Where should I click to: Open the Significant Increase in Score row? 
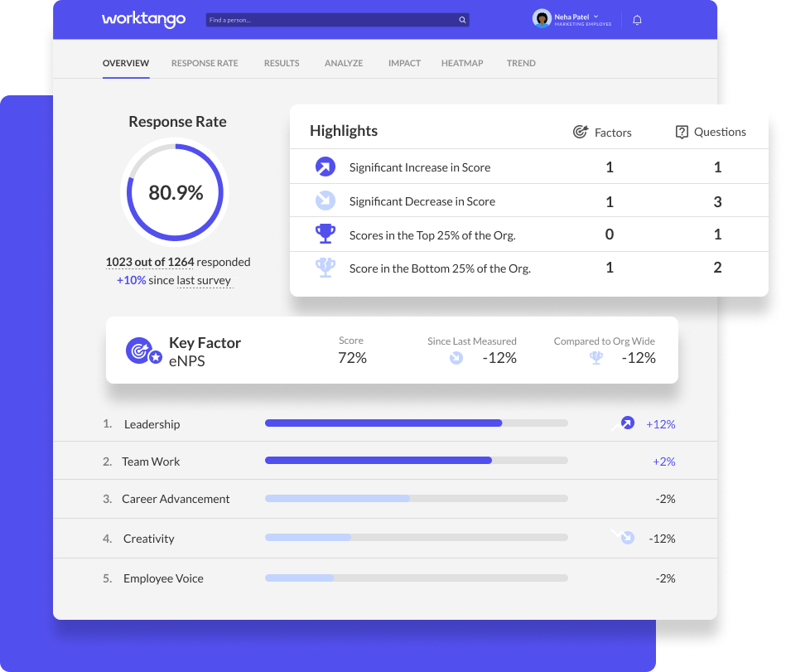pyautogui.click(x=529, y=167)
